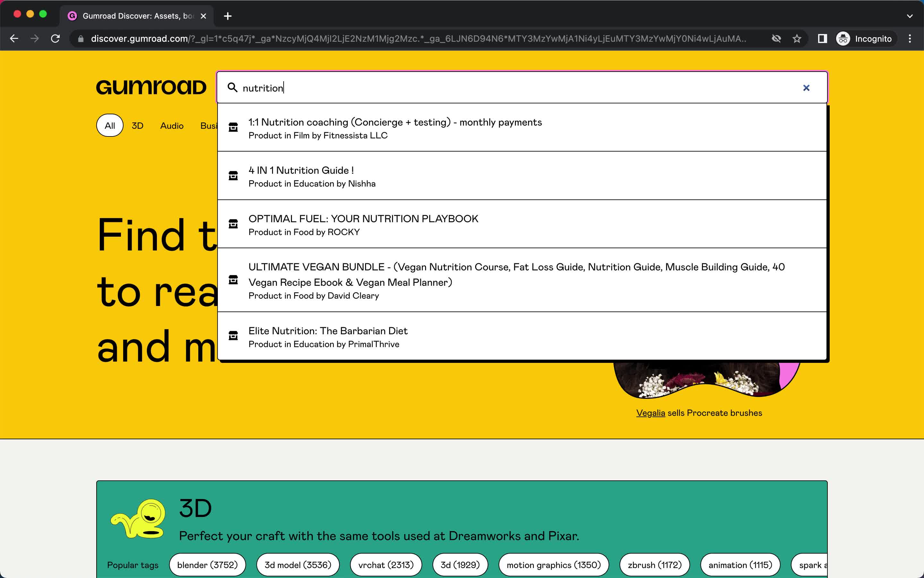
Task: Click store icon beside Elite Nutrition
Action: 233,336
